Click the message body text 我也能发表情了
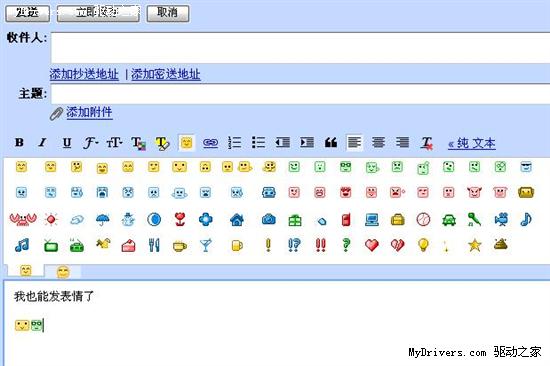 point(54,297)
